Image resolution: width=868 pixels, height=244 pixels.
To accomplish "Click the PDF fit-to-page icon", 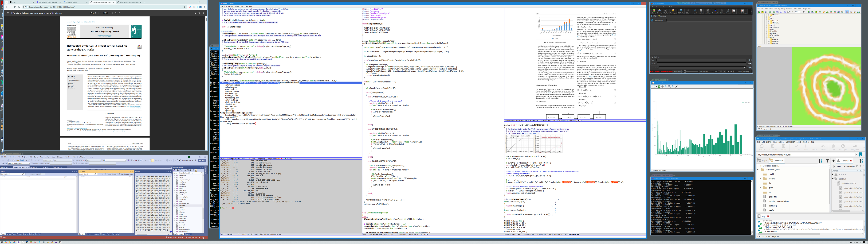I will tap(116, 13).
